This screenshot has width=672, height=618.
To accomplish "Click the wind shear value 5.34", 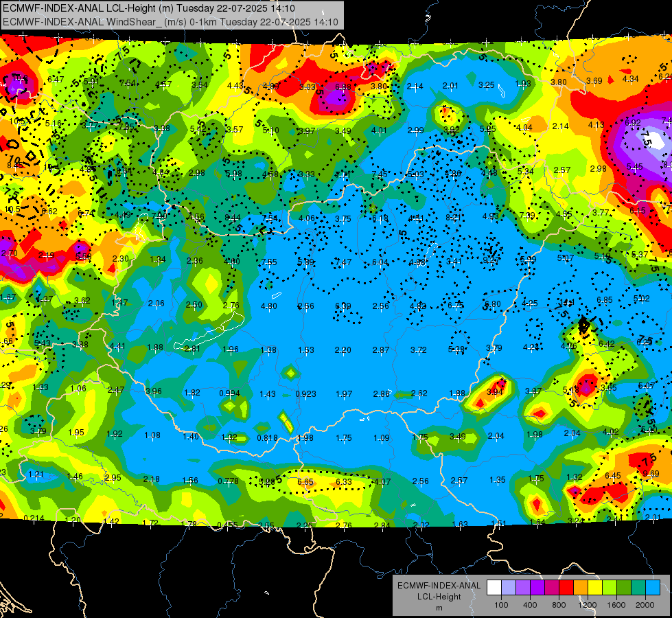I will click(525, 172).
